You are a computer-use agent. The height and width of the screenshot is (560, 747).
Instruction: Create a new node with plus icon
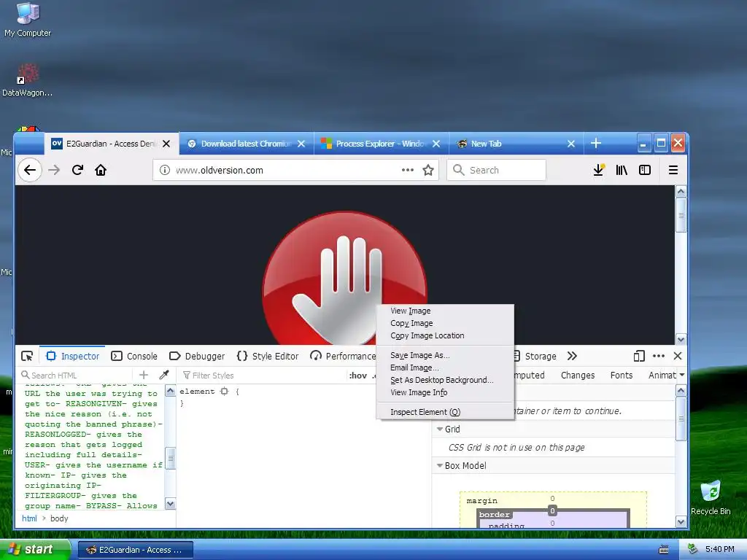point(144,376)
